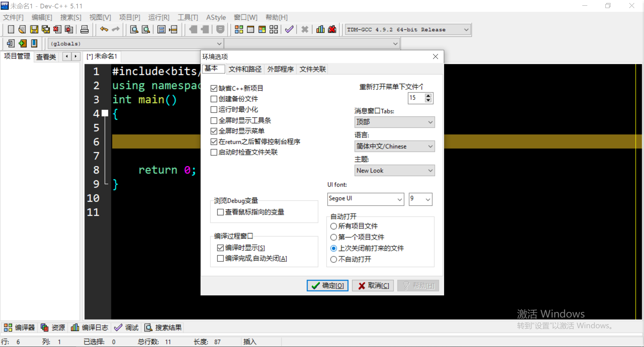The width and height of the screenshot is (644, 347).
Task: Click the Replace magnifier icon
Action: 146,30
